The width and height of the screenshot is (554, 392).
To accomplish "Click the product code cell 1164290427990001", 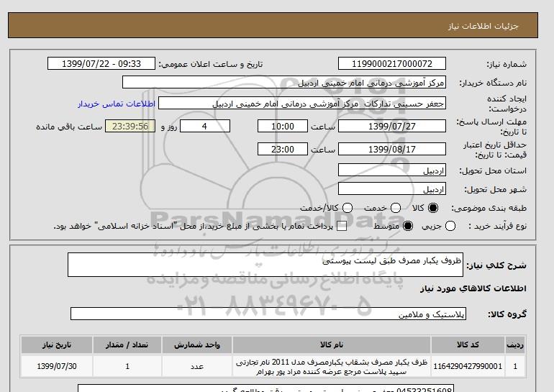I will pyautogui.click(x=468, y=366).
